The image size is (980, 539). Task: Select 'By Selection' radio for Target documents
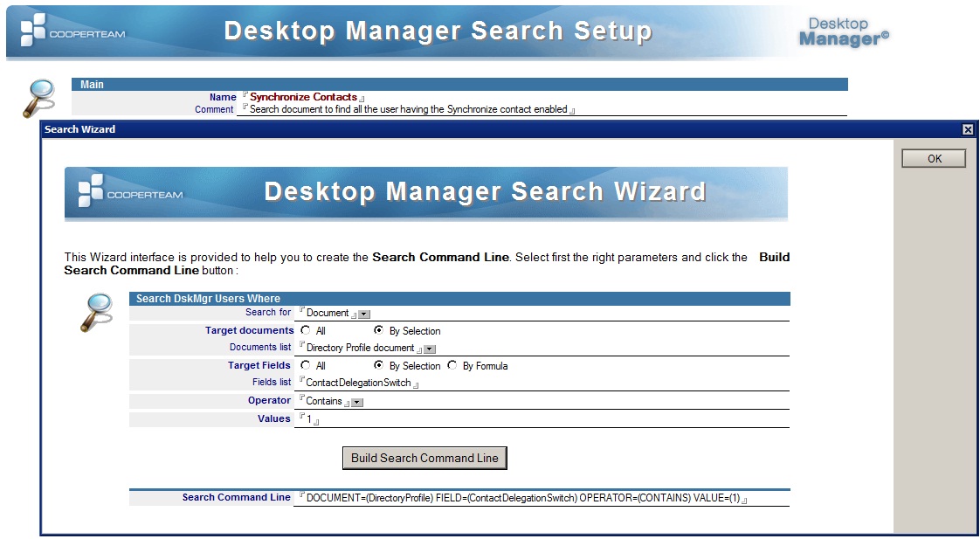coord(379,330)
